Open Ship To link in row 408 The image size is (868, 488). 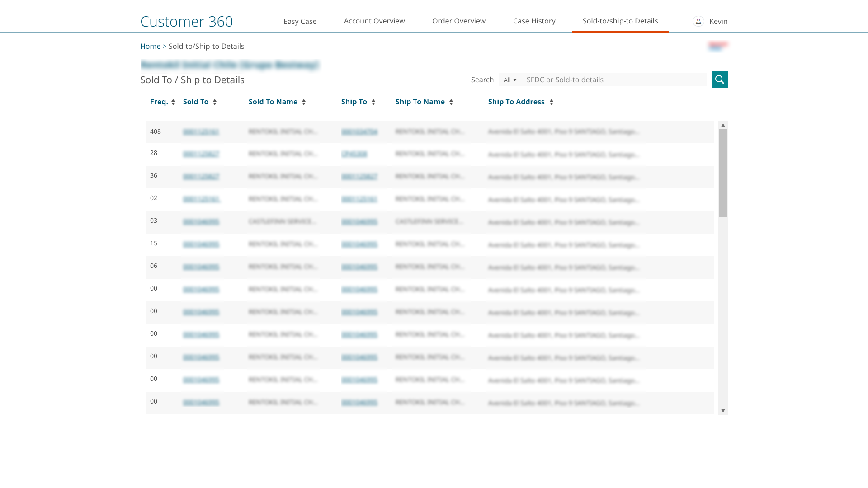click(x=359, y=132)
